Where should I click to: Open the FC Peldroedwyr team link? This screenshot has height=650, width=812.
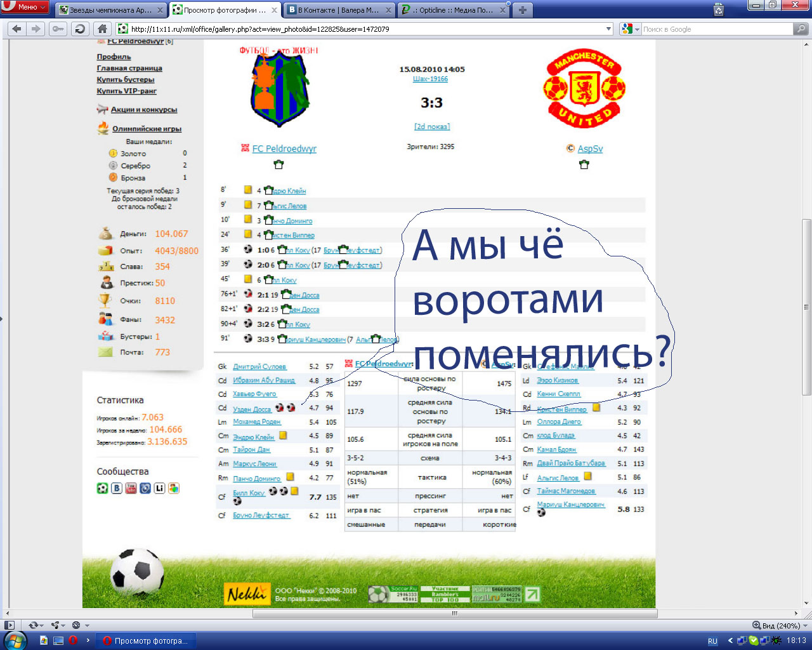tap(284, 149)
